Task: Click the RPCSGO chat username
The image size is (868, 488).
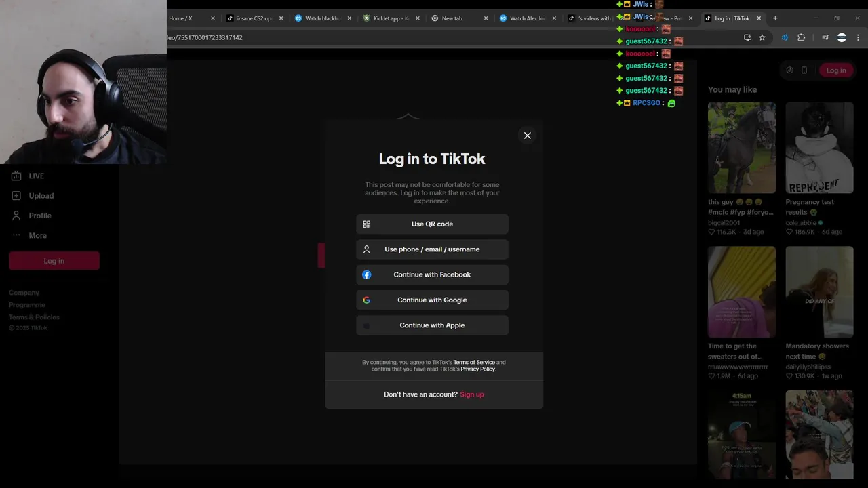Action: [x=646, y=103]
